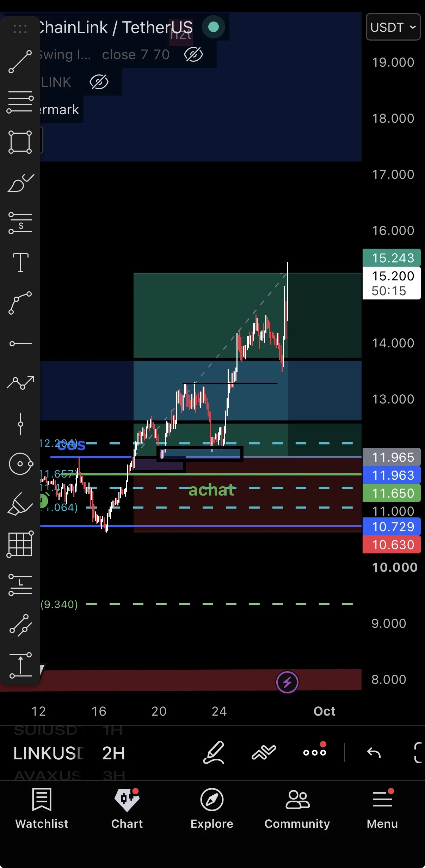Open the Watchlist tab
The image size is (425, 868).
click(x=42, y=808)
